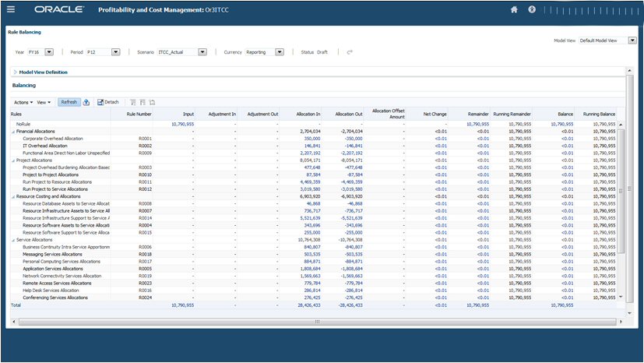This screenshot has width=644, height=363.
Task: Expand the Model View Definition section
Action: coord(15,72)
